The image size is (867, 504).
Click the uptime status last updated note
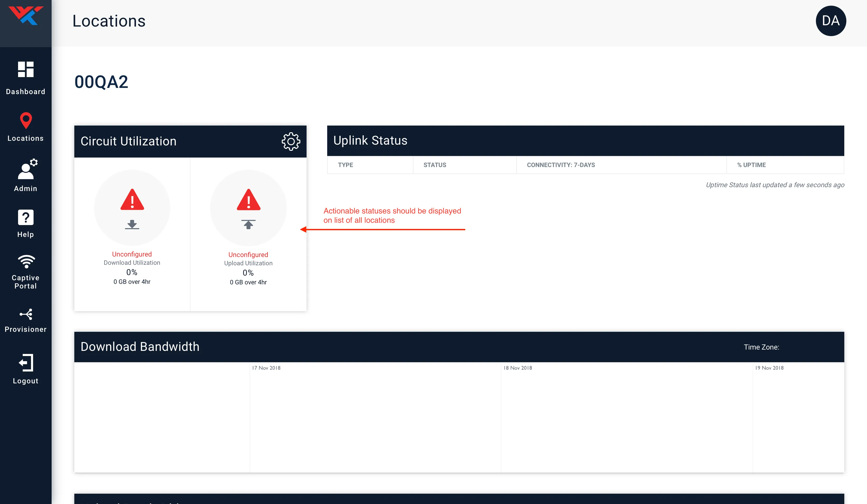click(775, 185)
